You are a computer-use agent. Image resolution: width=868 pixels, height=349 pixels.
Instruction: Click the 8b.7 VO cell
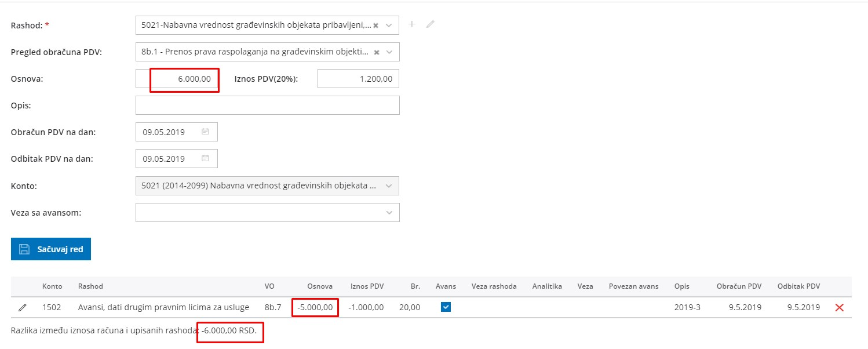[273, 307]
